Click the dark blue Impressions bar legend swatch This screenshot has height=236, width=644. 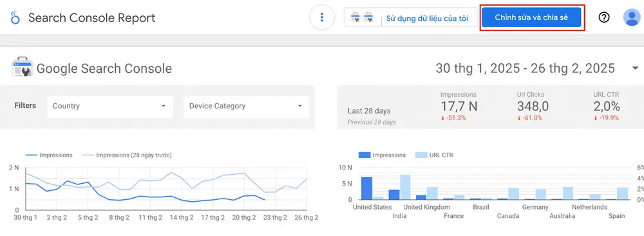pos(365,155)
